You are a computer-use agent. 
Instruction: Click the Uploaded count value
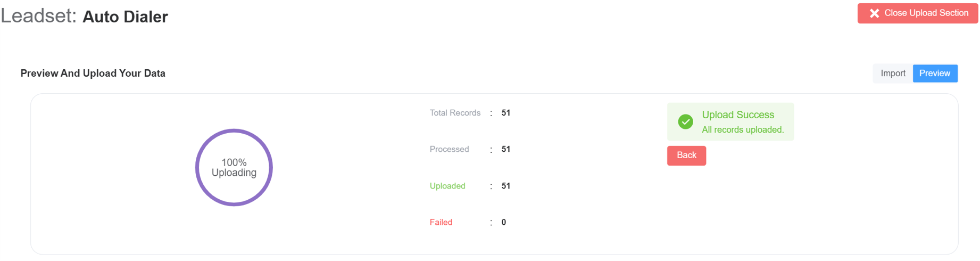coord(506,186)
